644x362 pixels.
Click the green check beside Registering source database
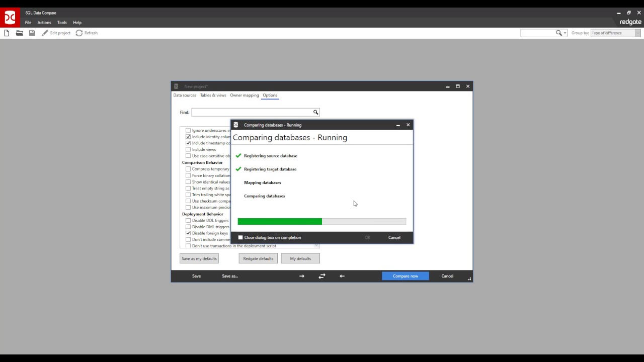(238, 156)
